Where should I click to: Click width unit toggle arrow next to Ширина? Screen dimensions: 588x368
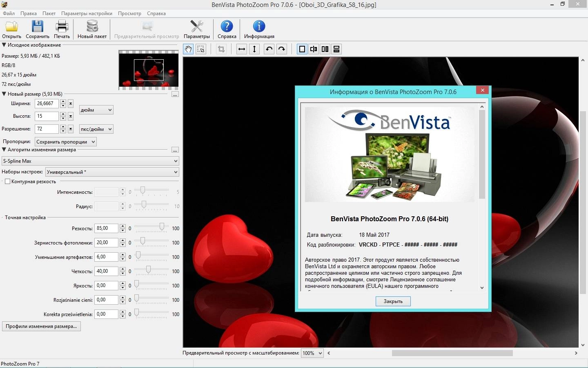point(71,103)
